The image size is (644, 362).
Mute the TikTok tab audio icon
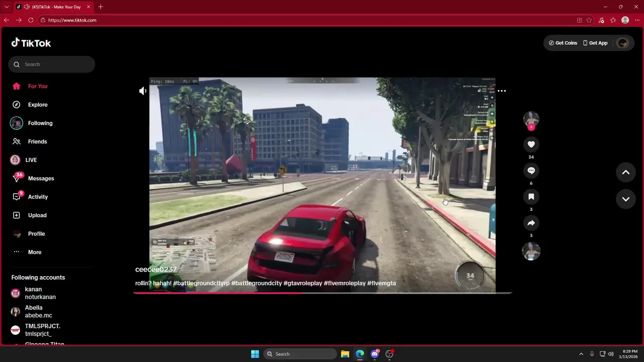pyautogui.click(x=26, y=7)
